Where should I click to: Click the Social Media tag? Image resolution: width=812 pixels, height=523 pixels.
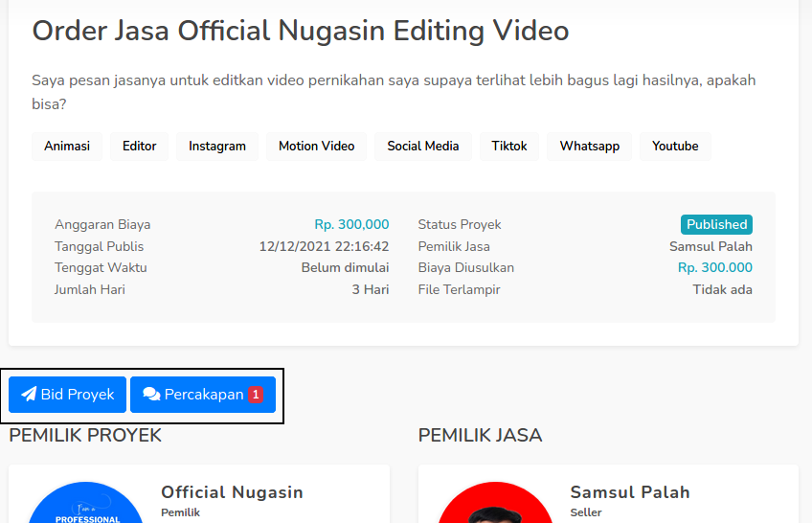(423, 146)
